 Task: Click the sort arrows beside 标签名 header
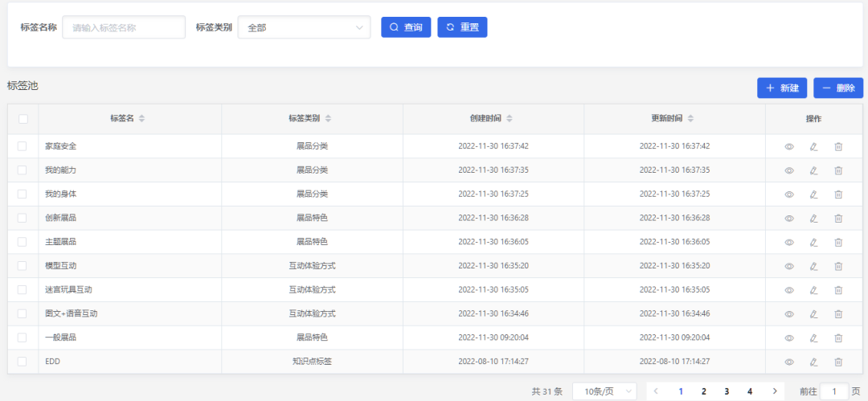click(x=142, y=119)
